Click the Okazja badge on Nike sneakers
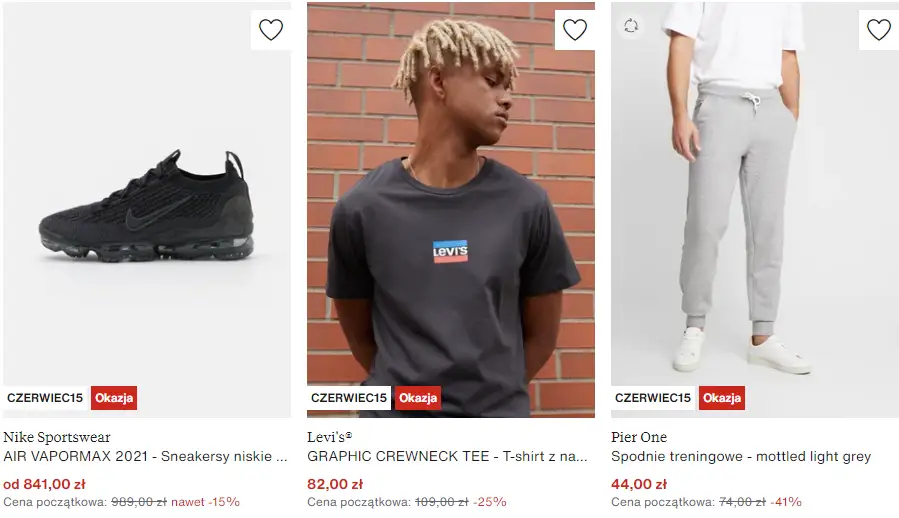899x518 pixels. click(x=114, y=398)
